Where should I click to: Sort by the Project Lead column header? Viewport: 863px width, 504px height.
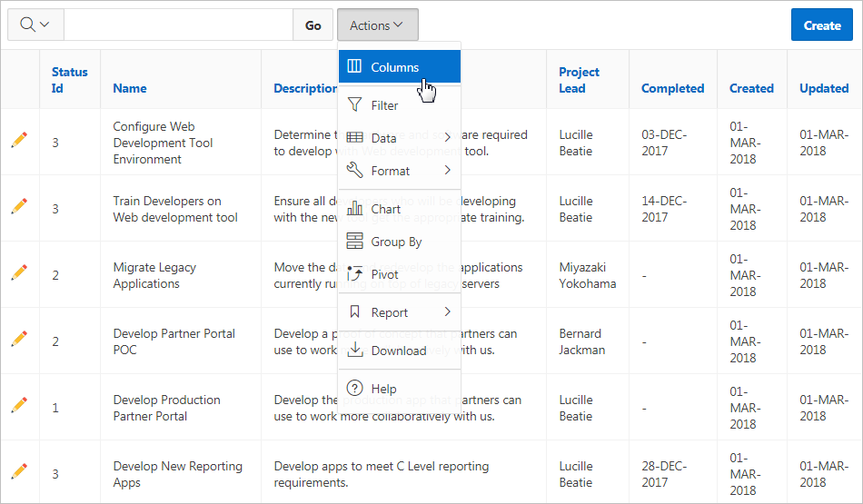tap(579, 80)
